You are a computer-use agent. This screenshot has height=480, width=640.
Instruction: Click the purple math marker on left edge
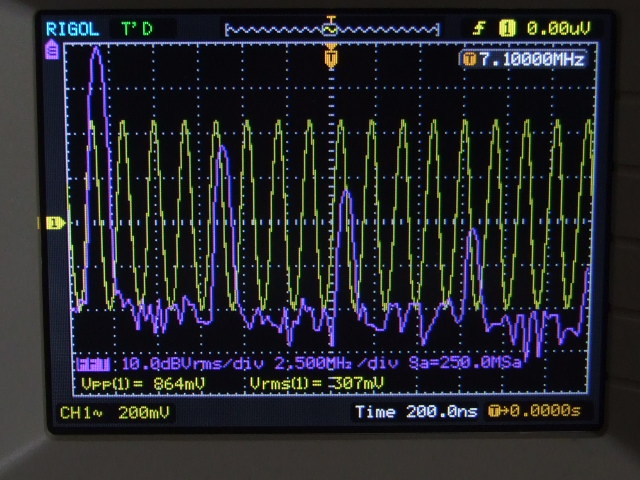tap(51, 51)
